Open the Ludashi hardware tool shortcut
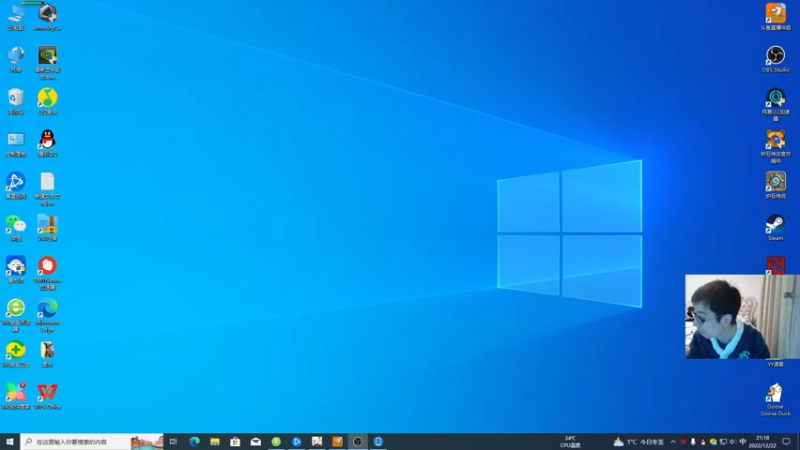 (16, 269)
